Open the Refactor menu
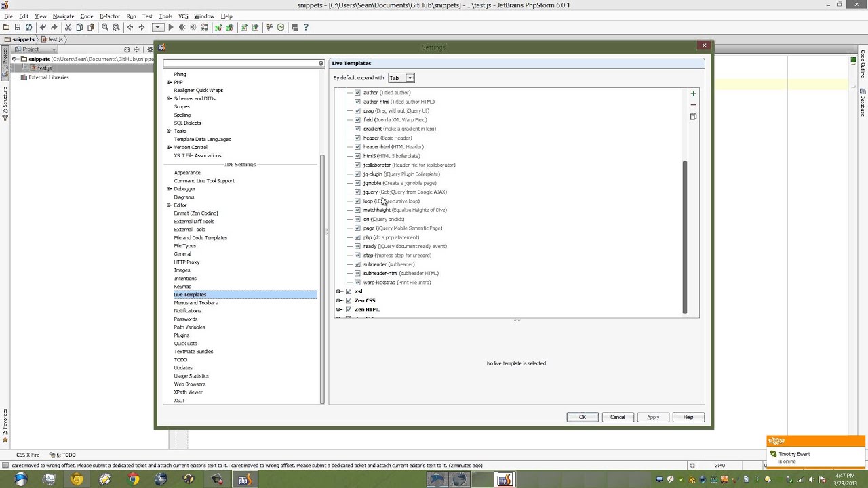The image size is (868, 488). [x=110, y=16]
